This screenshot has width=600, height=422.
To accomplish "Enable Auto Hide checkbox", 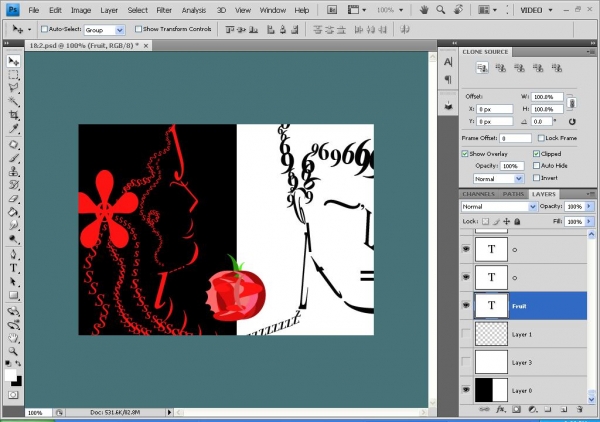I will [x=536, y=166].
